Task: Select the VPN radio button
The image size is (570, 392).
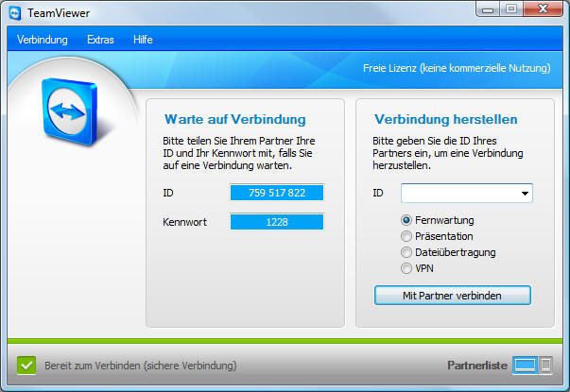Action: (407, 268)
